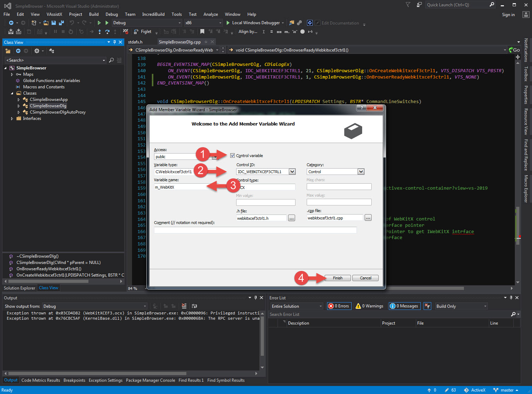Viewport: 532px width, 394px height.
Task: Toggle the 0 Warnings filter button
Action: tap(370, 306)
